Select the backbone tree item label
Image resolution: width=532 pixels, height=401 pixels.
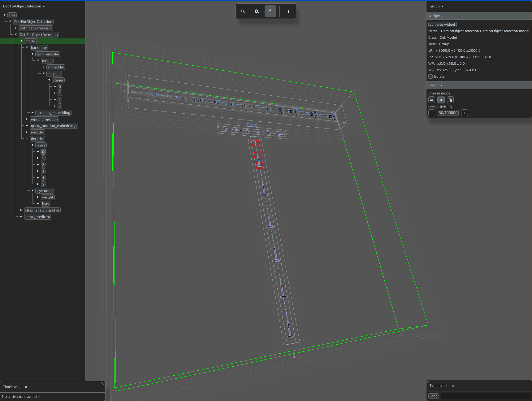point(39,48)
